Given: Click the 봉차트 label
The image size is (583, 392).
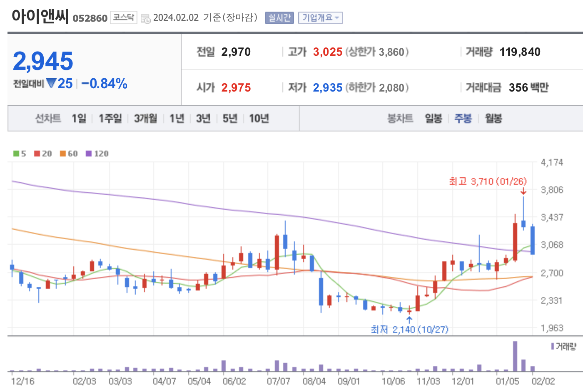Looking at the screenshot, I should (400, 119).
